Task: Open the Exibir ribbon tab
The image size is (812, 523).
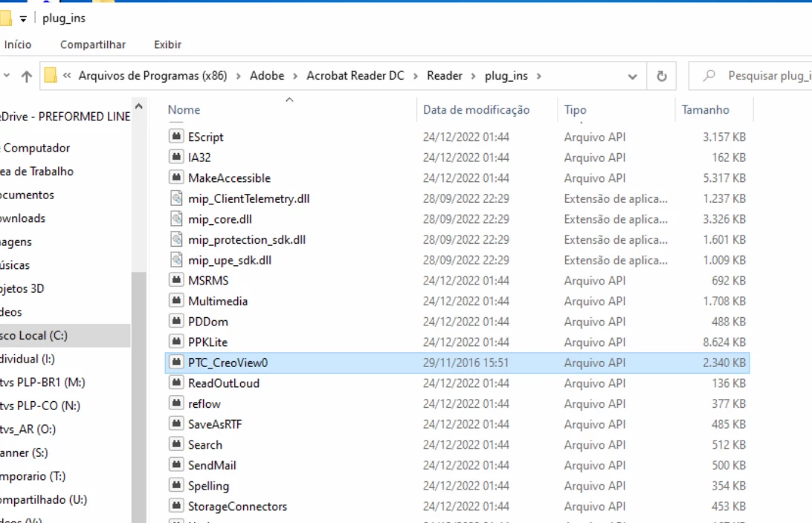Action: (x=167, y=45)
